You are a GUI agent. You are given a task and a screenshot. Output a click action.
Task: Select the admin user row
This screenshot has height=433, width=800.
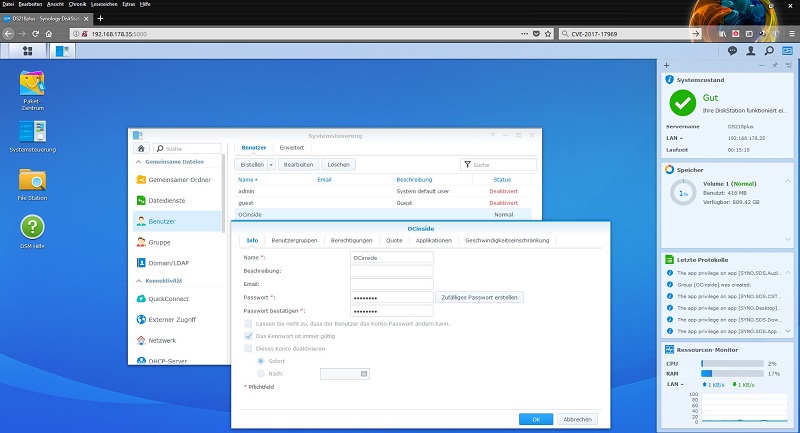click(383, 191)
